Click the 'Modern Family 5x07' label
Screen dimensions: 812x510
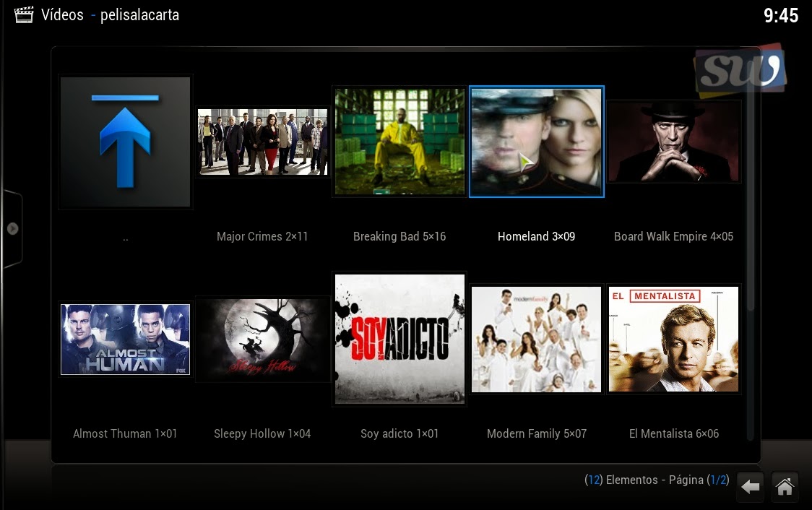(x=537, y=434)
